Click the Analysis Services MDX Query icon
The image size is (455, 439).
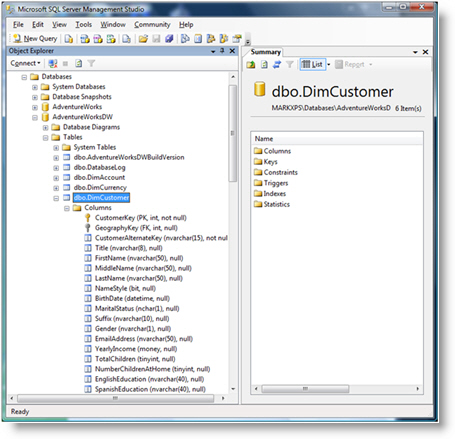[85, 39]
